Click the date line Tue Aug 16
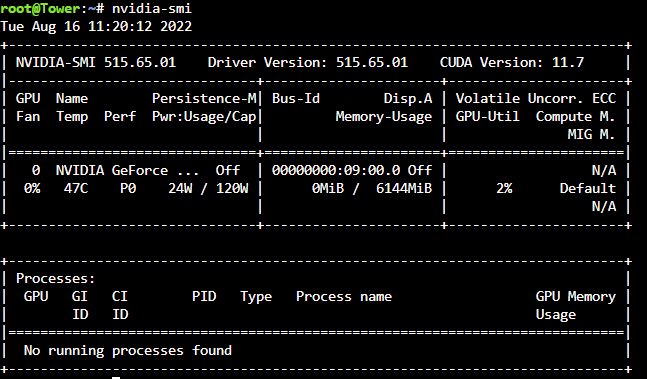Image resolution: width=647 pixels, height=379 pixels. (x=96, y=26)
